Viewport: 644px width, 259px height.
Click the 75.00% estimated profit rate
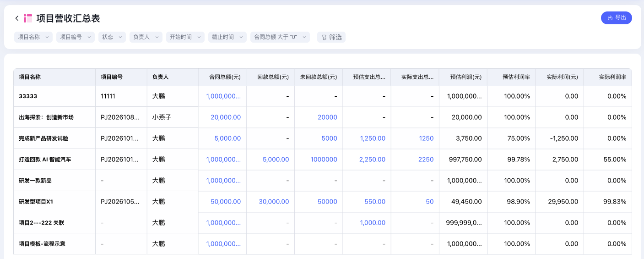519,138
